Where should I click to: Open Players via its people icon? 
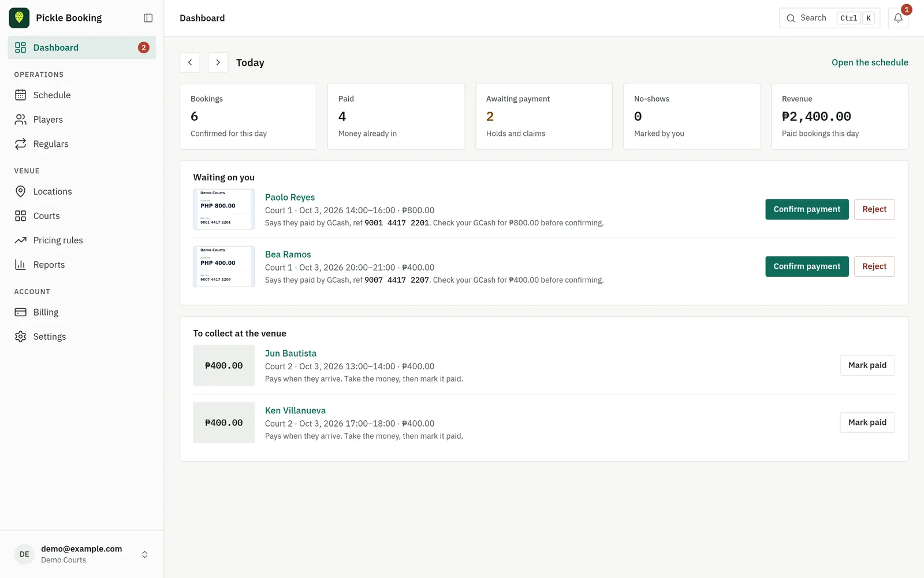coord(21,120)
